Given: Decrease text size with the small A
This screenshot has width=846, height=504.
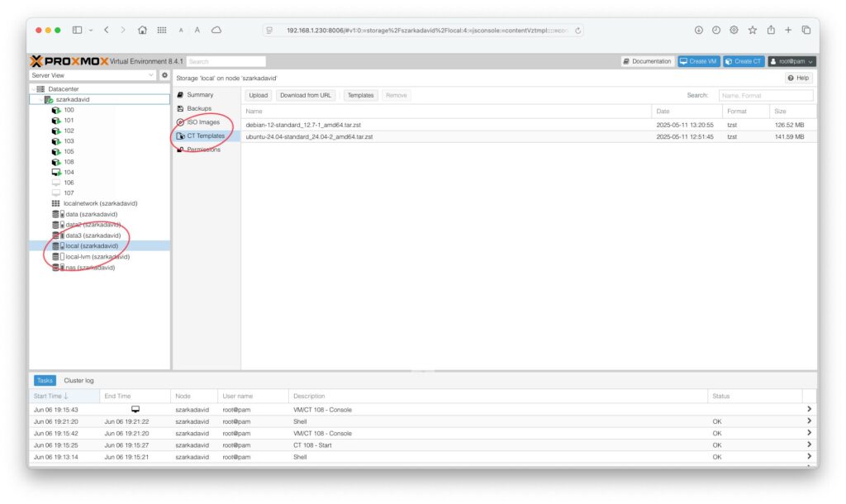Looking at the screenshot, I should point(181,31).
